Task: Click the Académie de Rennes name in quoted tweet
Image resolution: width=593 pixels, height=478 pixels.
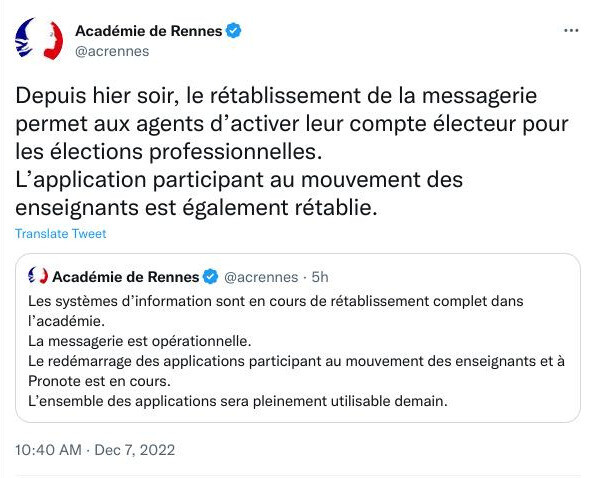Action: tap(126, 277)
